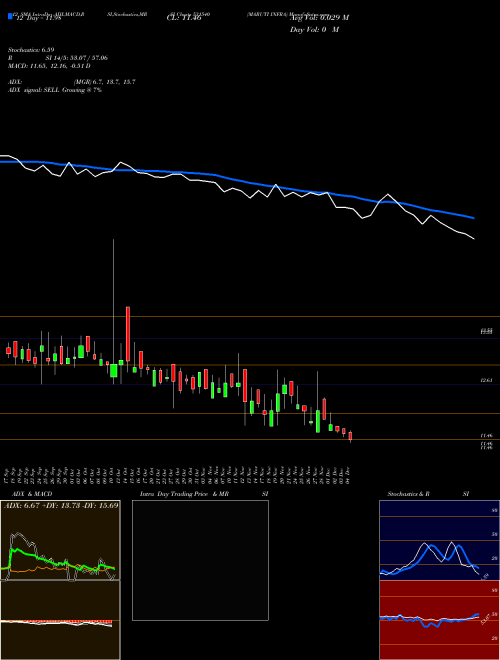
Task: Click the 'MARUTI INFRA' chart title
Action: (267, 14)
